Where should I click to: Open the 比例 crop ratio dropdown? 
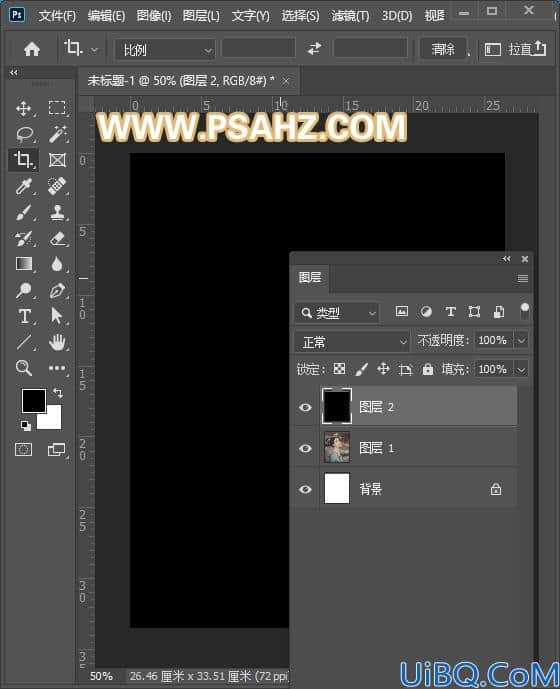(x=165, y=50)
